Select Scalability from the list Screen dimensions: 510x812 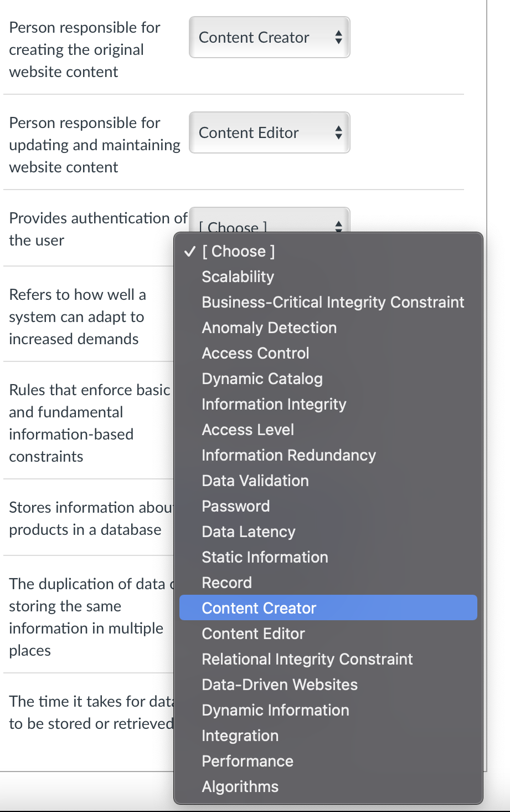(x=238, y=277)
